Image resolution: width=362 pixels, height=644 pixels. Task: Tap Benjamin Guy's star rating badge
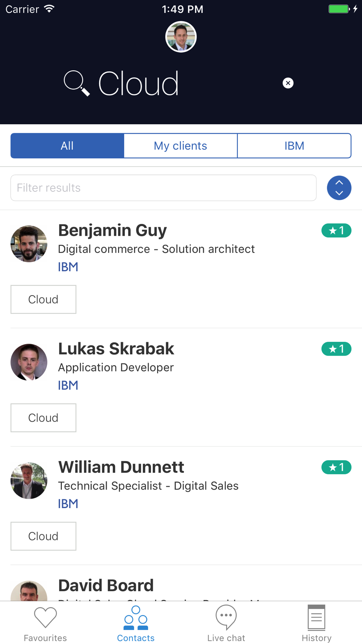point(336,230)
